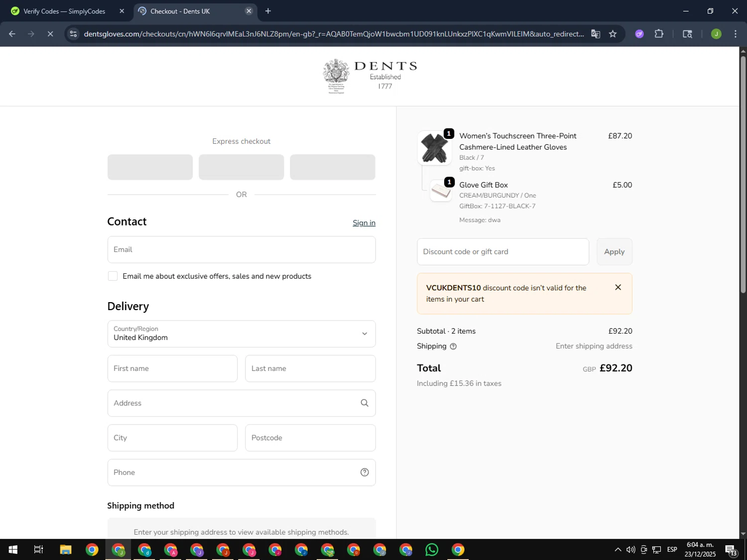
Task: Dismiss the invalid discount code message
Action: [x=618, y=287]
